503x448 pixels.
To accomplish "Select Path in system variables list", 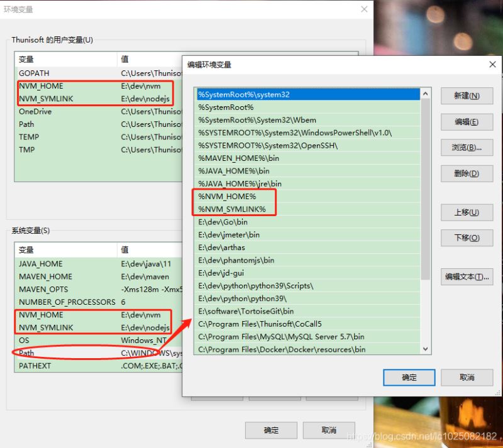I will (x=99, y=353).
